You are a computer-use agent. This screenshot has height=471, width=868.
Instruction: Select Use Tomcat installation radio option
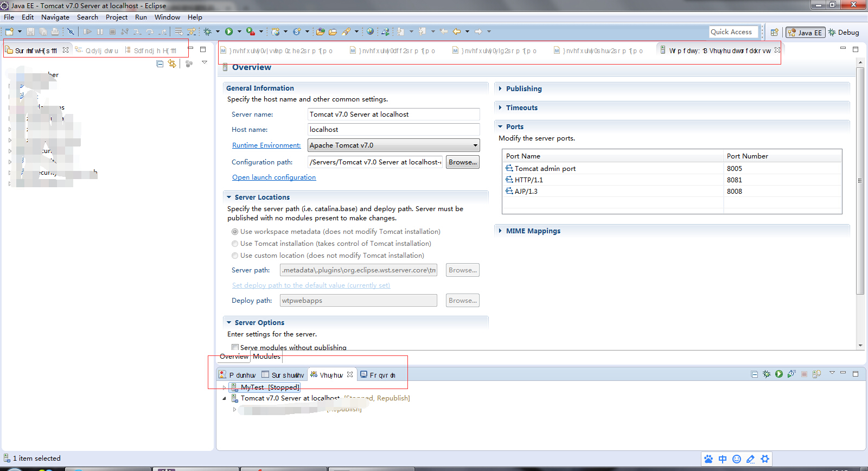click(x=235, y=244)
